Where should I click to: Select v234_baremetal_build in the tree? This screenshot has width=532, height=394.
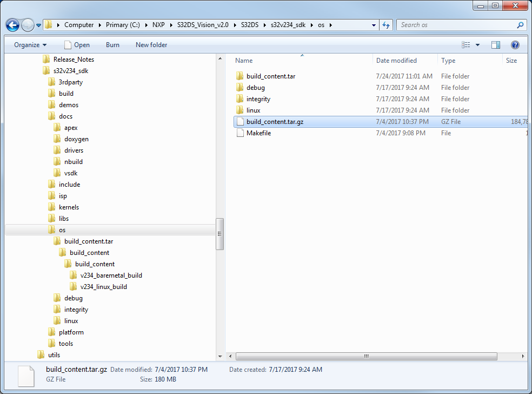(111, 275)
